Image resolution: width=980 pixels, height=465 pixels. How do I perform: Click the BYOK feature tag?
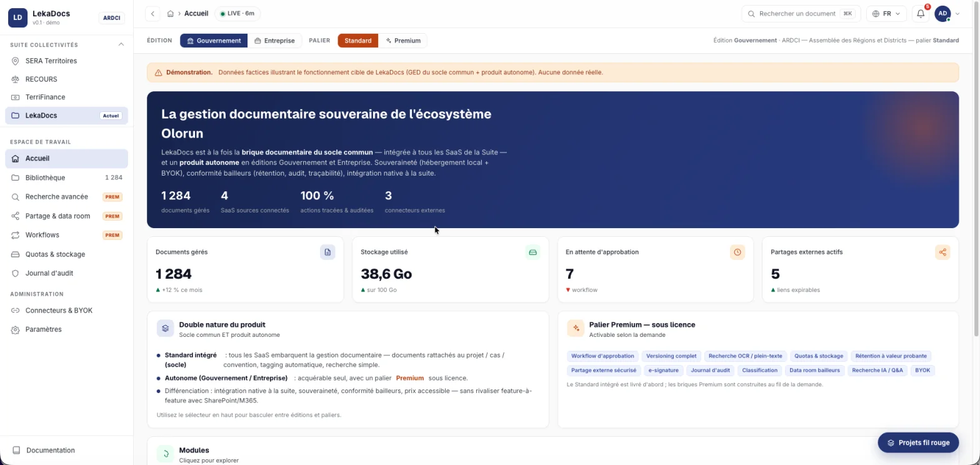(922, 371)
